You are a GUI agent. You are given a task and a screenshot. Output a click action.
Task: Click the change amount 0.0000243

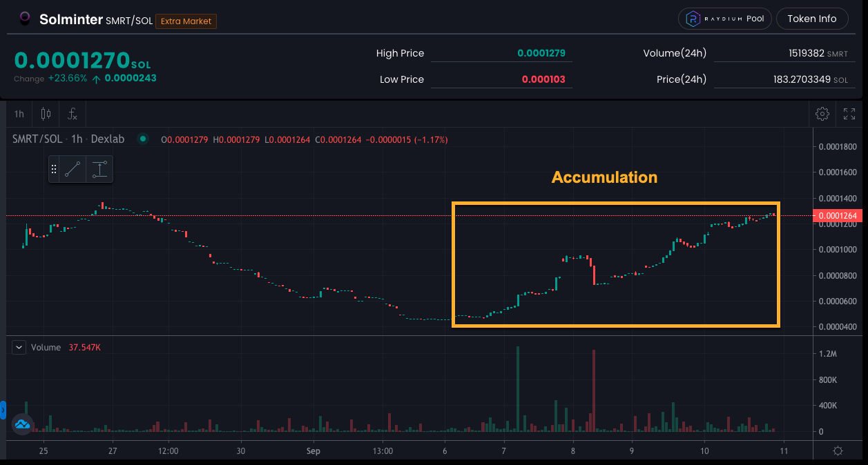131,79
